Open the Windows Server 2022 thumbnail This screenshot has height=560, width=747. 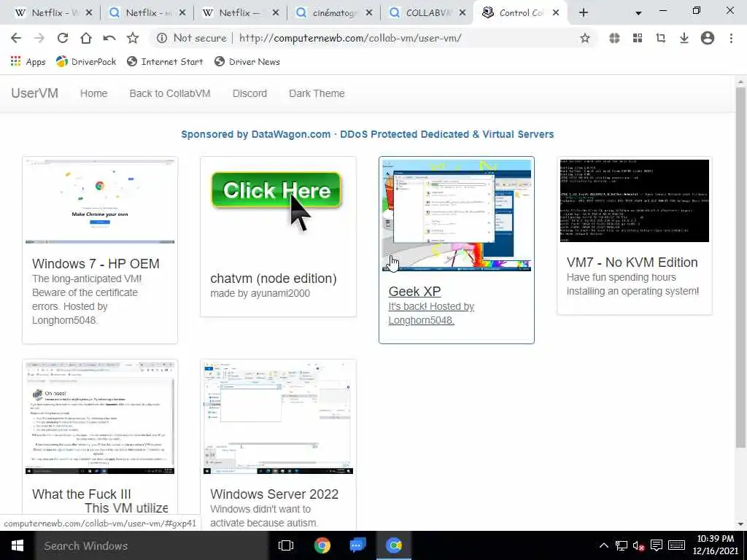pos(278,418)
